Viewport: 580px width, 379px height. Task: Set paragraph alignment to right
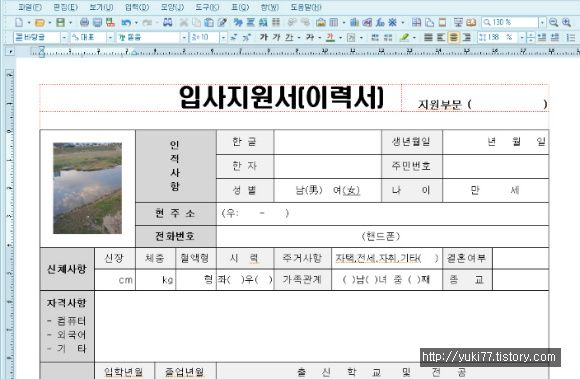coord(467,37)
